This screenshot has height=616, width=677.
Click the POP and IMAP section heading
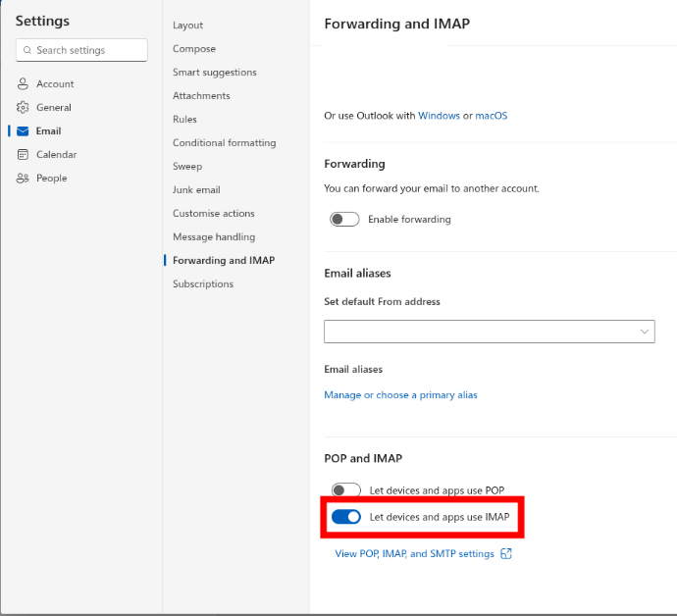pyautogui.click(x=363, y=458)
